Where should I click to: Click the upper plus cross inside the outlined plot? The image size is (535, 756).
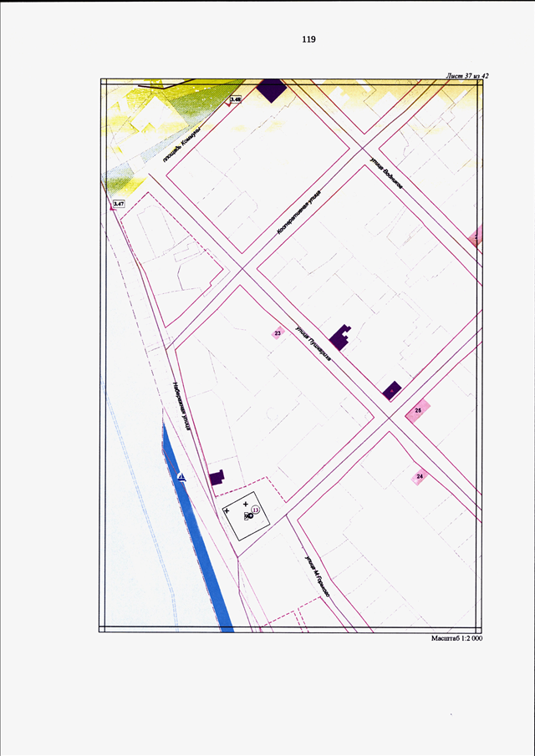(245, 504)
